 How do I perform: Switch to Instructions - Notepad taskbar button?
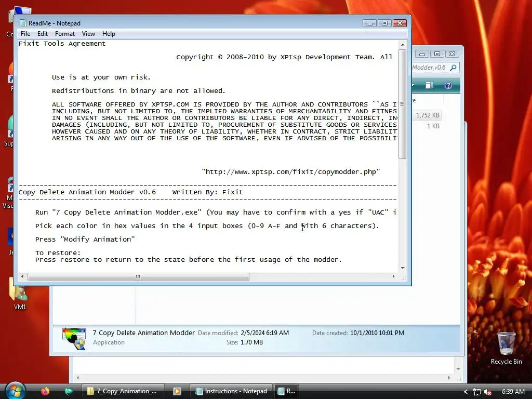231,391
